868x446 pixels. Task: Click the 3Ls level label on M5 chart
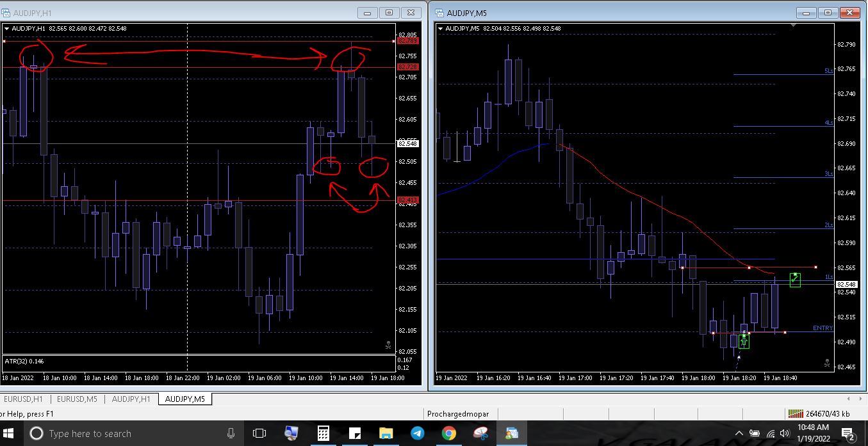[829, 173]
